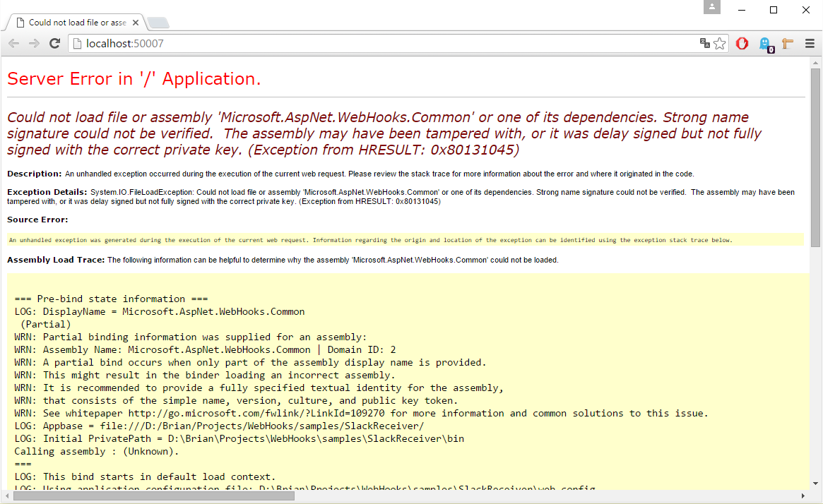Click the '=== Pre-bind state information ===' line

112,299
